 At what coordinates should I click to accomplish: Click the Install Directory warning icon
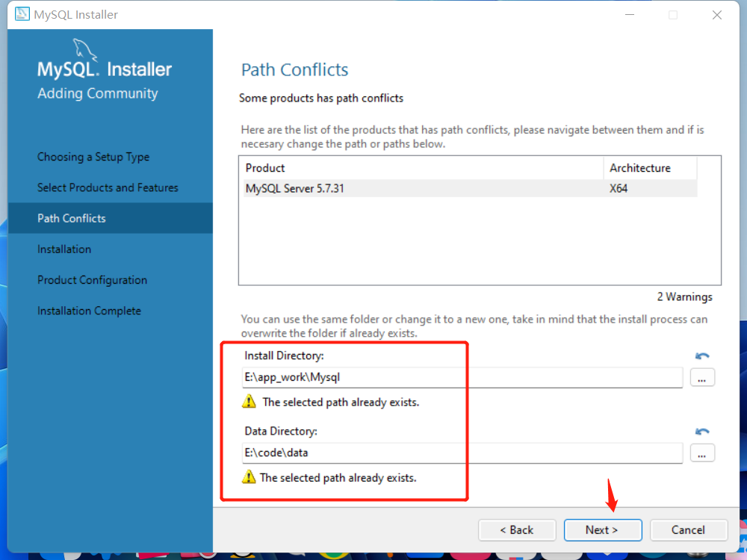tap(249, 402)
